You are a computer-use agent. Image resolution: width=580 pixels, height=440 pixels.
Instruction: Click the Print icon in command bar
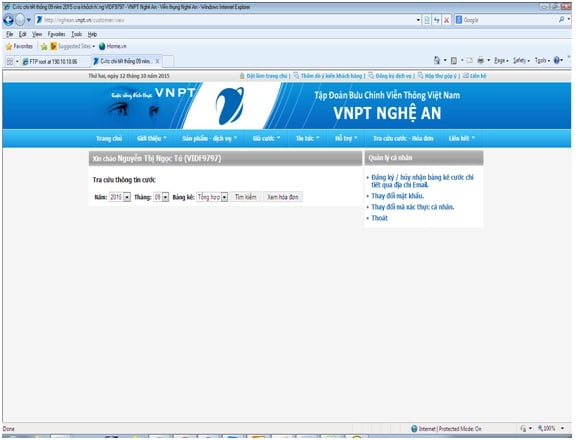tap(480, 60)
